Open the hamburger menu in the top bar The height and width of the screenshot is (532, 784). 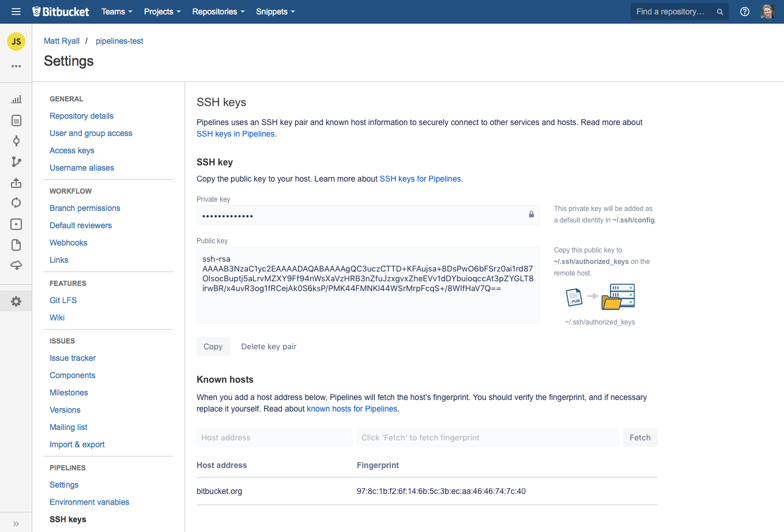[16, 12]
